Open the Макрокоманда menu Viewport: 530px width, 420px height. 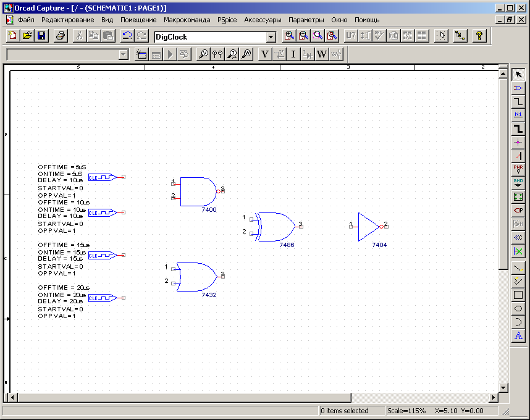pos(187,20)
